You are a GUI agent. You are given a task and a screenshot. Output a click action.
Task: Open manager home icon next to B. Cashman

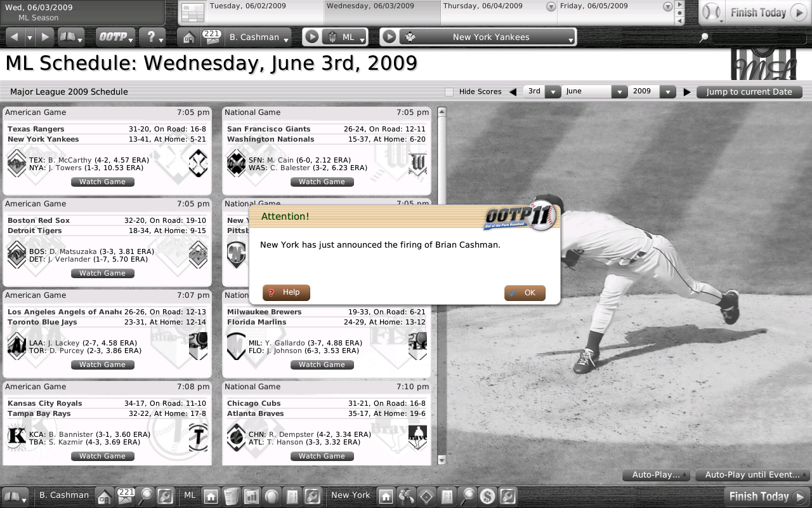coord(104,496)
